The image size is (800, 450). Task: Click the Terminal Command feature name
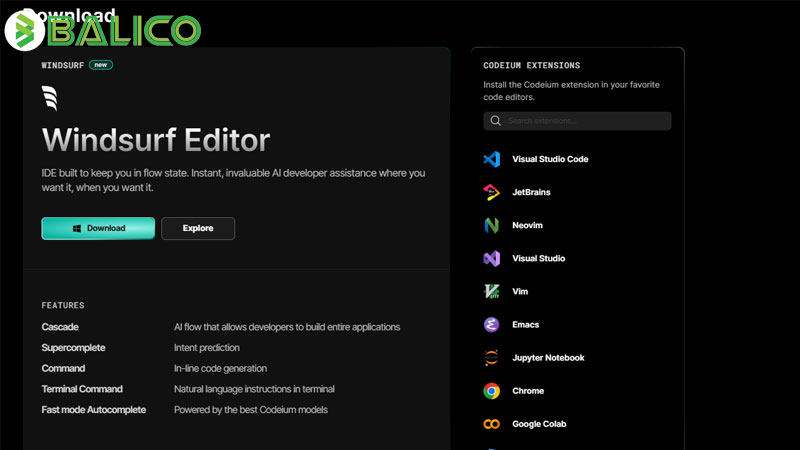click(x=82, y=389)
